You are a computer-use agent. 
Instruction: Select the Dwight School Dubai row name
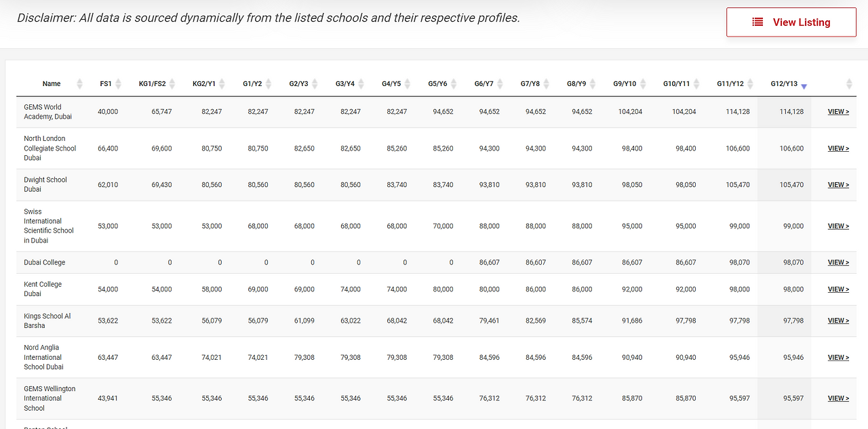(x=45, y=184)
